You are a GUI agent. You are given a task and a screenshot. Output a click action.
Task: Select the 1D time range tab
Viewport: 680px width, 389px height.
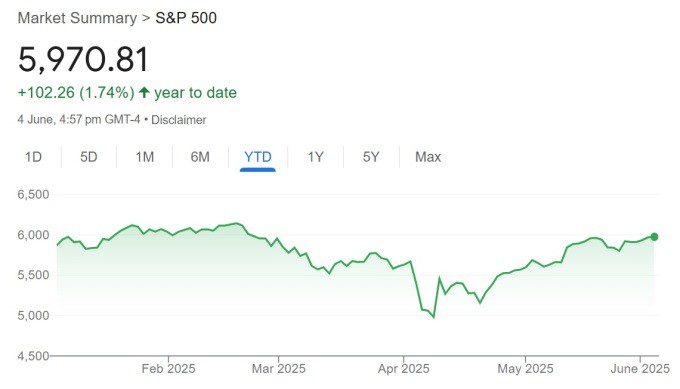click(x=33, y=157)
